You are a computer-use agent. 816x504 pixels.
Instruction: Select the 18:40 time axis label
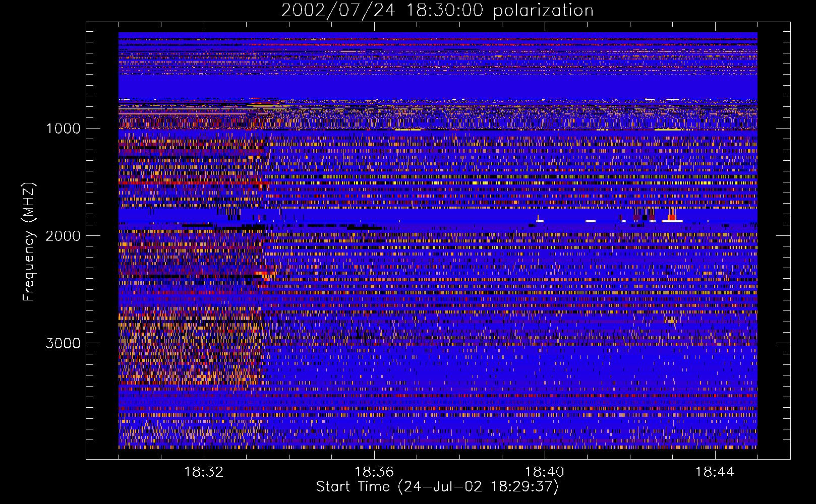[x=545, y=472]
